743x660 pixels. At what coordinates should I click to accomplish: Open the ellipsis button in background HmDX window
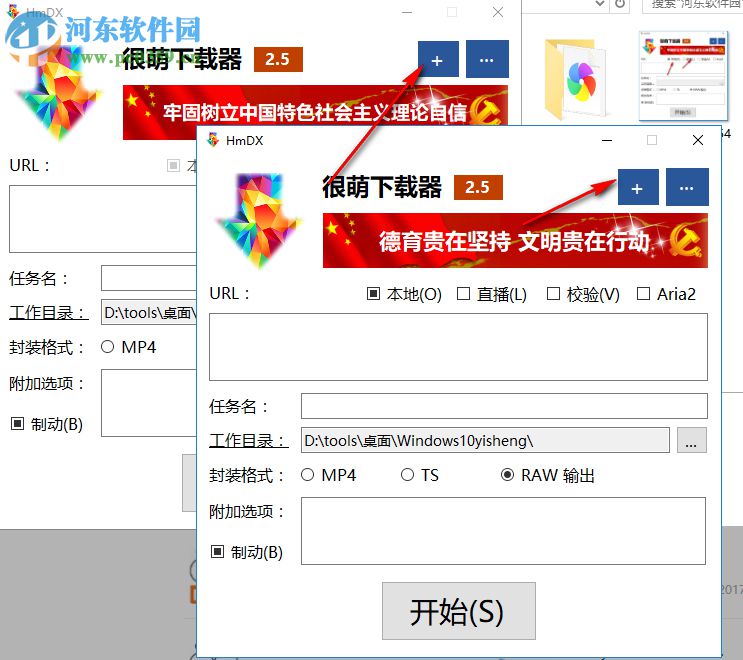pyautogui.click(x=487, y=59)
